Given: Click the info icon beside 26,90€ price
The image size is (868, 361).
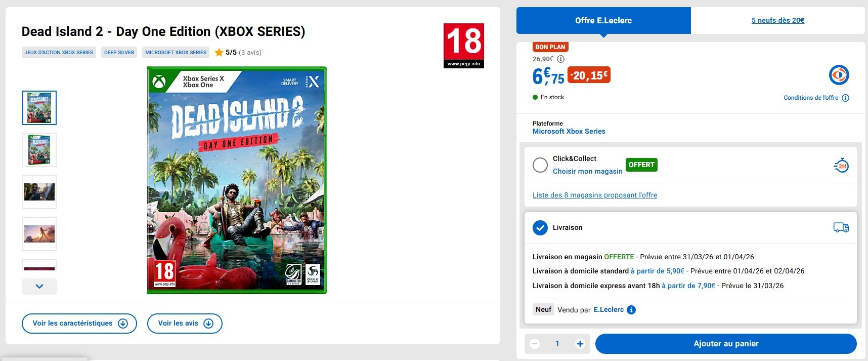Looking at the screenshot, I should 560,59.
